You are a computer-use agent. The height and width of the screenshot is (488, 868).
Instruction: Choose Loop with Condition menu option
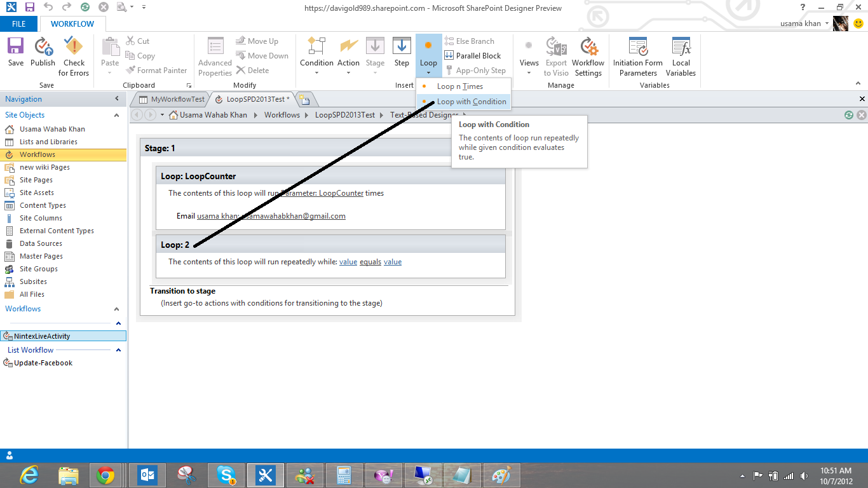(x=463, y=102)
